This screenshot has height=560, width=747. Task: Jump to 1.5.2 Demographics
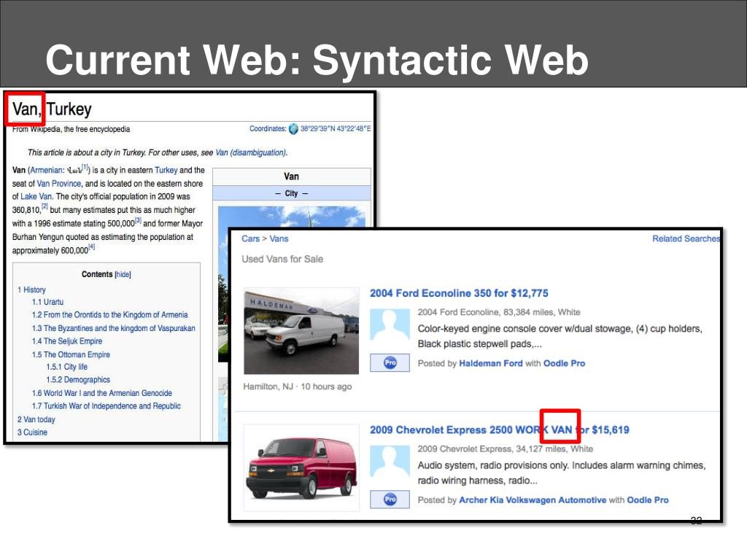(x=78, y=379)
